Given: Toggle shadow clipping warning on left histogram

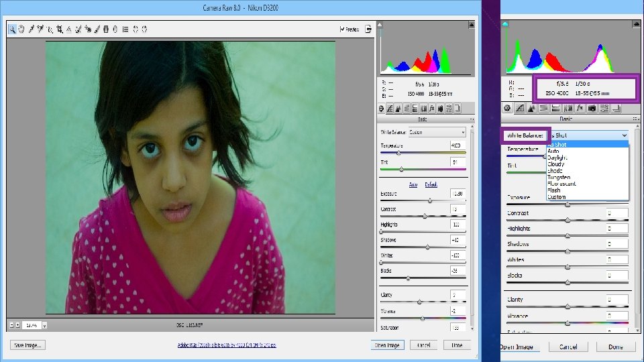Looking at the screenshot, I should pyautogui.click(x=381, y=25).
